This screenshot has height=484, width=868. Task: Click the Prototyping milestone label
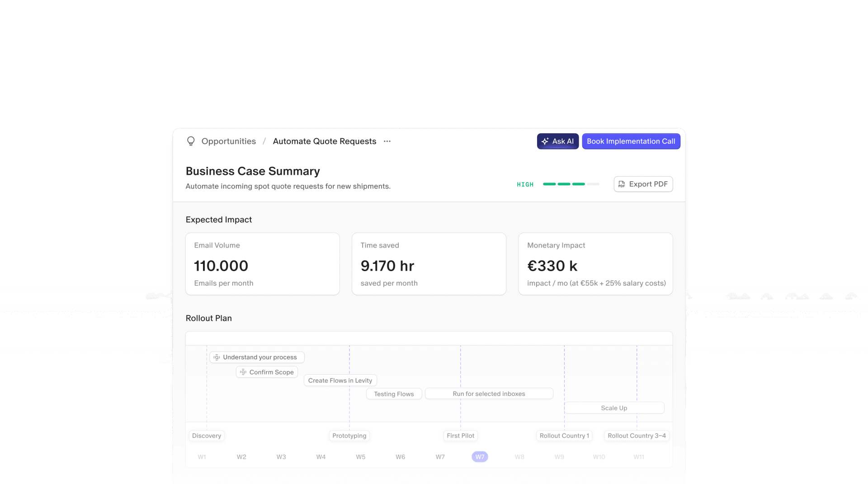pos(349,436)
